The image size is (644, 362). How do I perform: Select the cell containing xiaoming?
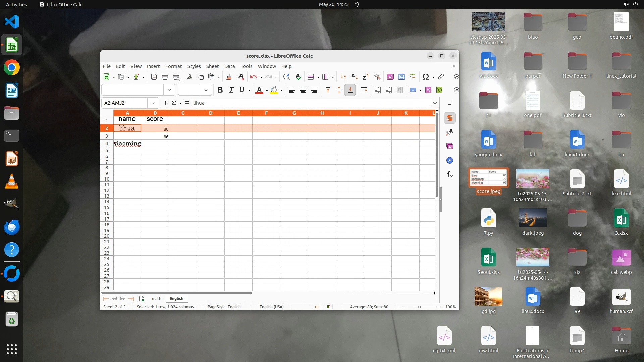[x=127, y=144]
